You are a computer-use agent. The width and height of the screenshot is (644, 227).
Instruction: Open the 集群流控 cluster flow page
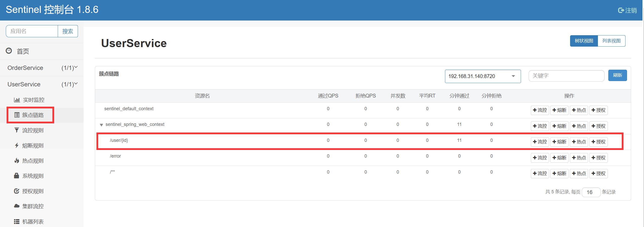[33, 206]
